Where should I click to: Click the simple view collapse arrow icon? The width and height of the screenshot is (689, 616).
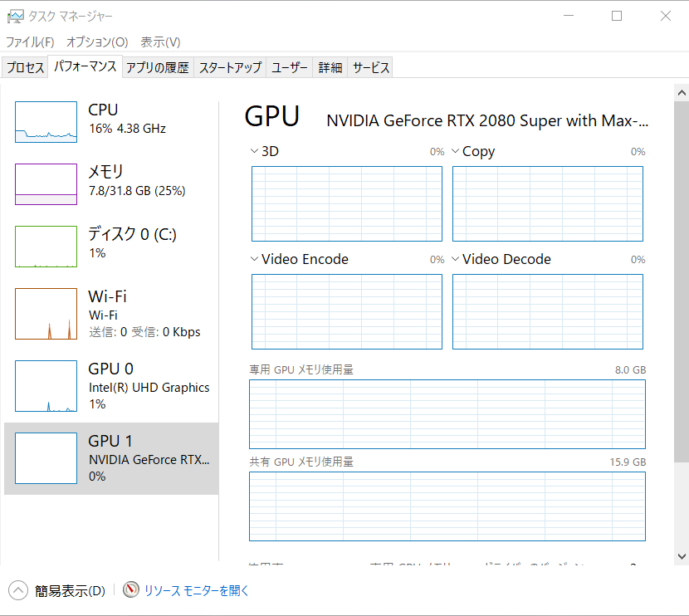coord(18,590)
